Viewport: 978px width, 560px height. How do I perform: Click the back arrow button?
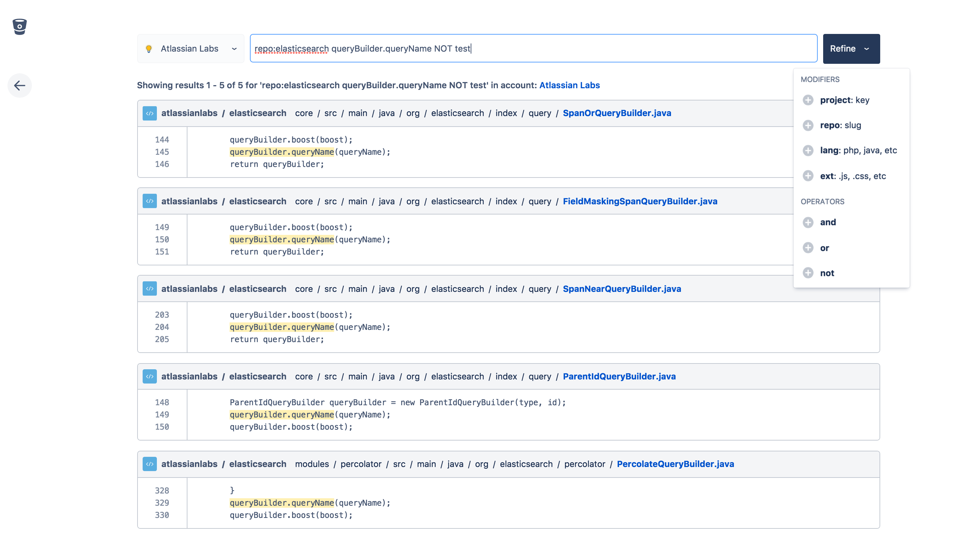point(20,86)
